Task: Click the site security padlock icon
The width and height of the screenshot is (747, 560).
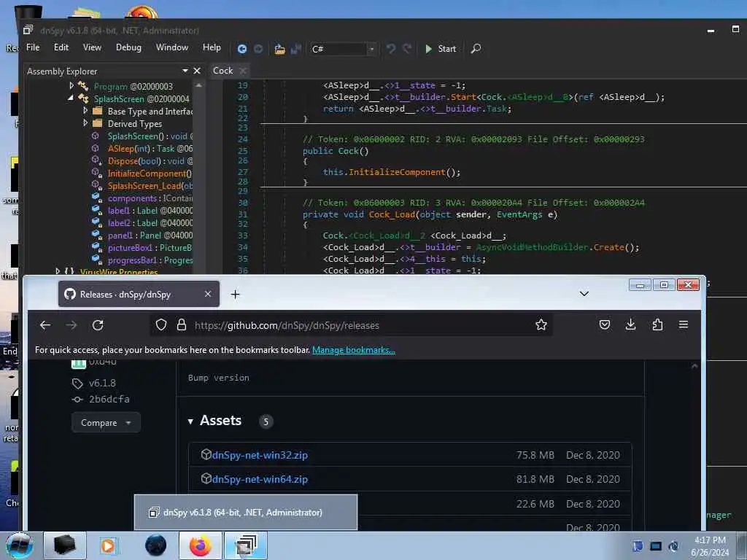Action: tap(181, 324)
